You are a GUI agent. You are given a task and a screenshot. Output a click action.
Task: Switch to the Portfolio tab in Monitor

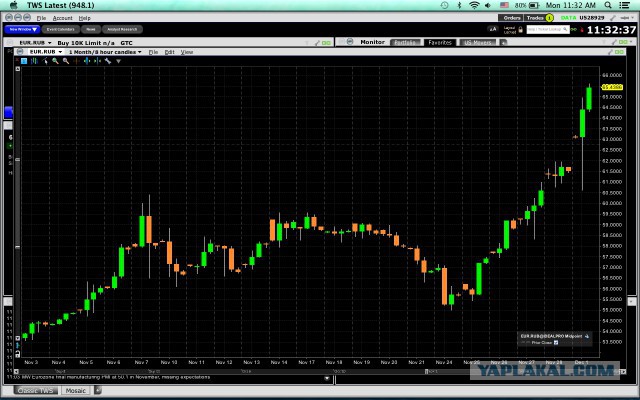pos(405,42)
